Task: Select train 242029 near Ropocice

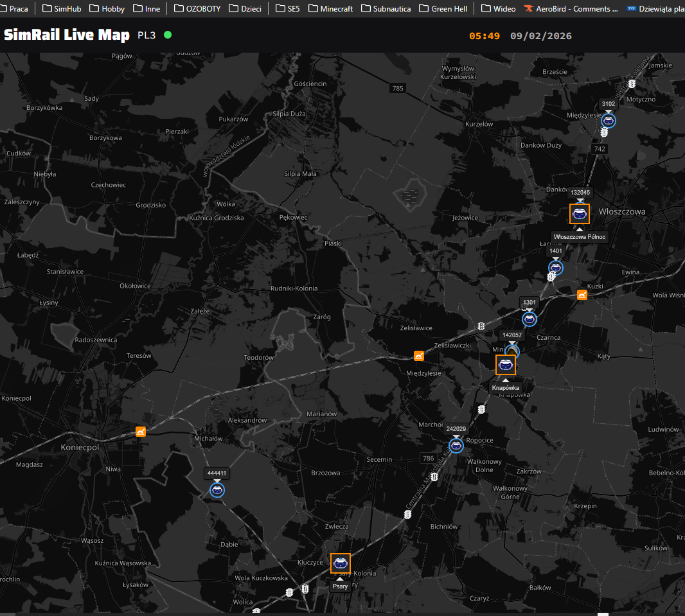Action: [456, 445]
